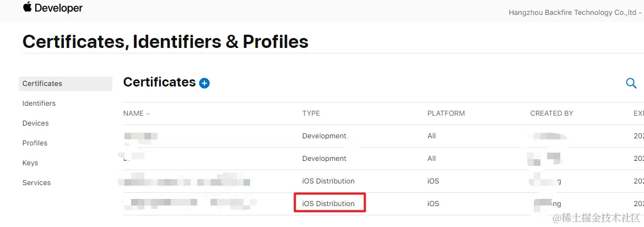The image size is (644, 227).
Task: Click the Certificates, Identifiers & Profiles page title
Action: tap(165, 42)
